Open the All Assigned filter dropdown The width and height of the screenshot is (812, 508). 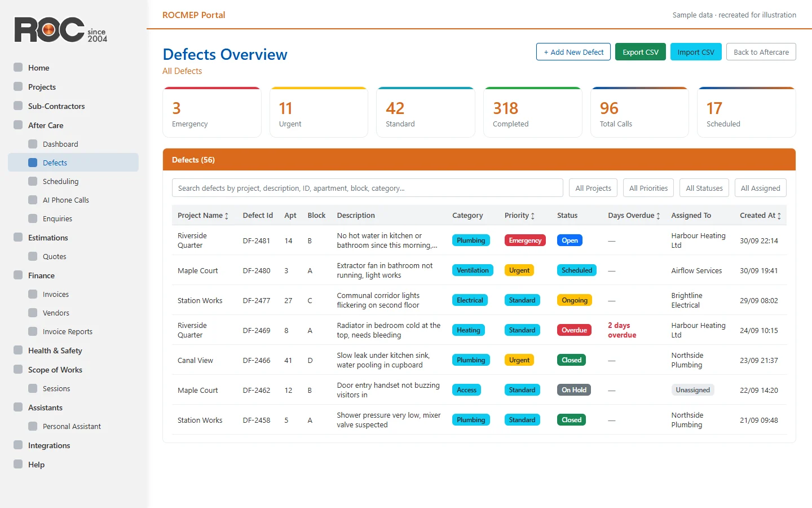pos(761,188)
